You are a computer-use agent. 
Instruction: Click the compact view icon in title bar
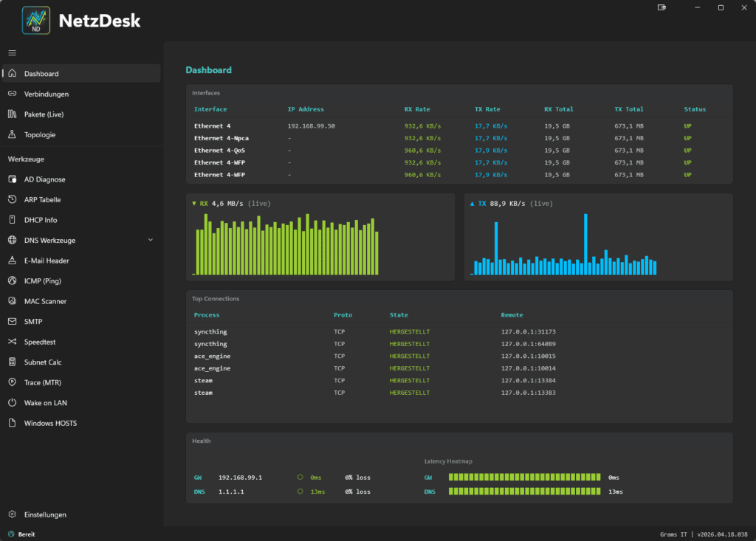(661, 7)
